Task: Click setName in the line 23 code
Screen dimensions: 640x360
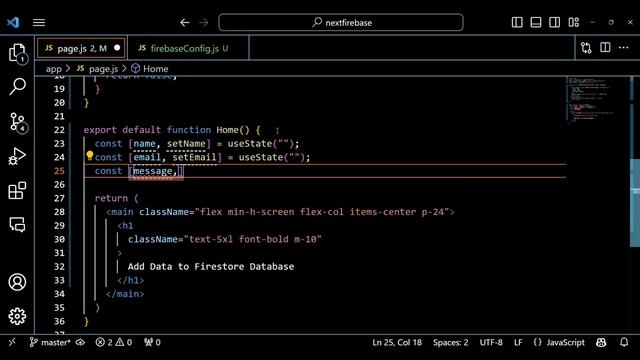Action: 186,144
